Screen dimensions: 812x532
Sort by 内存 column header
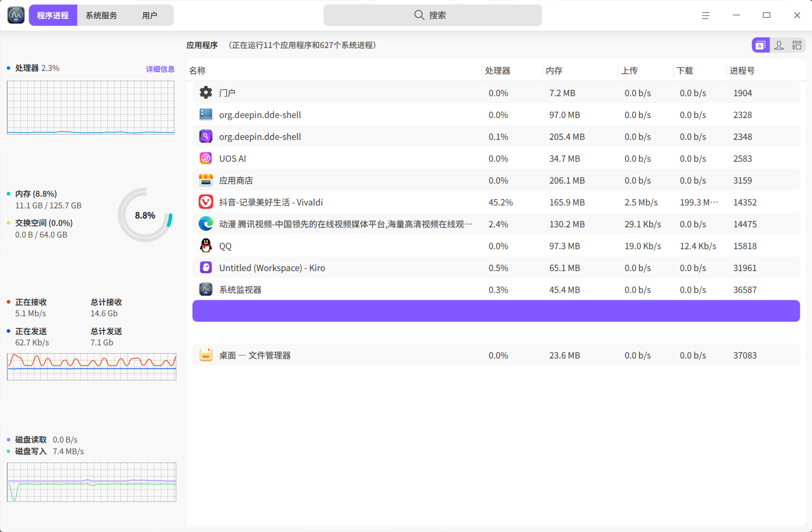tap(580, 70)
